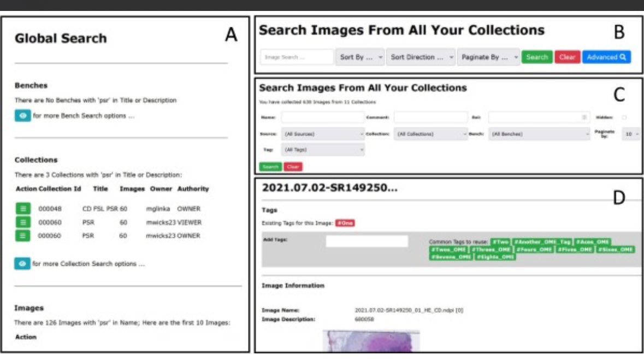The width and height of the screenshot is (644, 361).
Task: Open the Paginate By dropdown in top search bar
Action: pyautogui.click(x=488, y=57)
